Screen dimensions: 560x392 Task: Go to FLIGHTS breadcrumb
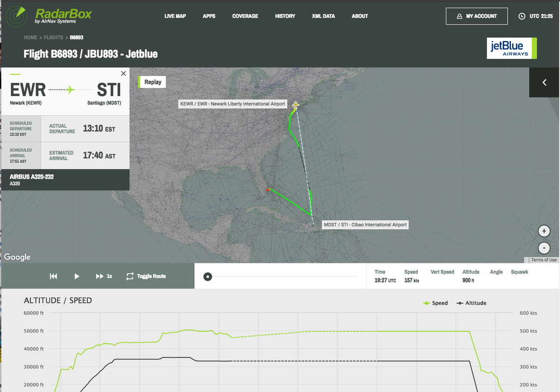[x=53, y=37]
